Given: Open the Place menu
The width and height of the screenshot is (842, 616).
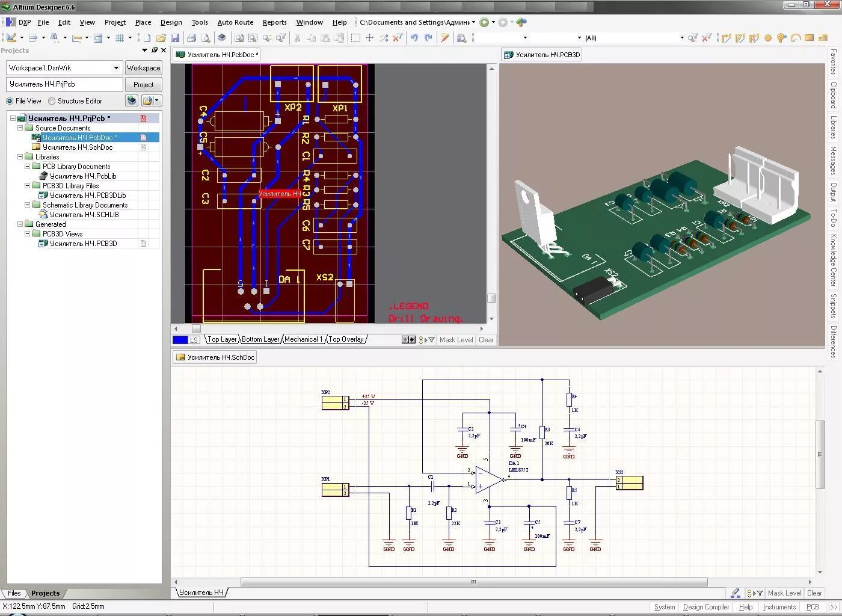Looking at the screenshot, I should click(143, 22).
